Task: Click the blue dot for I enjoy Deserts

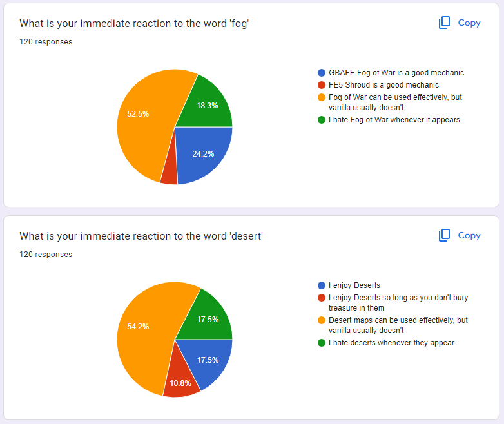Action: coord(322,285)
